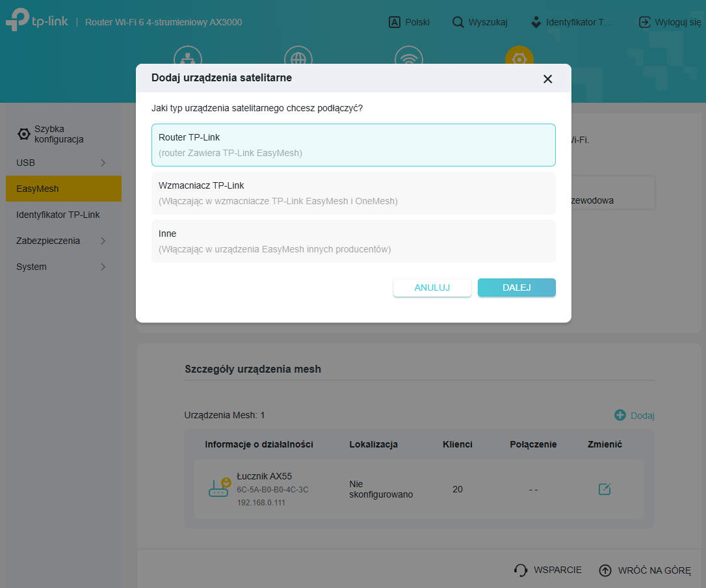Open the advanced settings gear top icon
This screenshot has height=588, width=706.
click(519, 55)
